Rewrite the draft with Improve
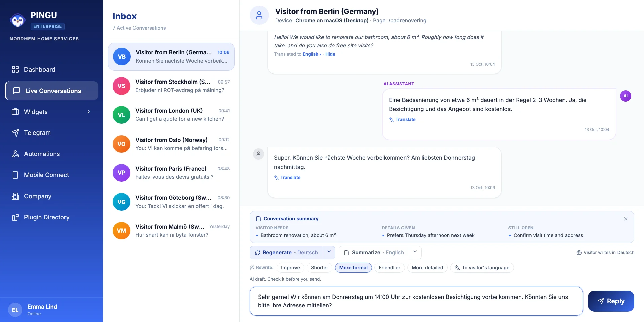The height and width of the screenshot is (322, 644). coord(290,268)
